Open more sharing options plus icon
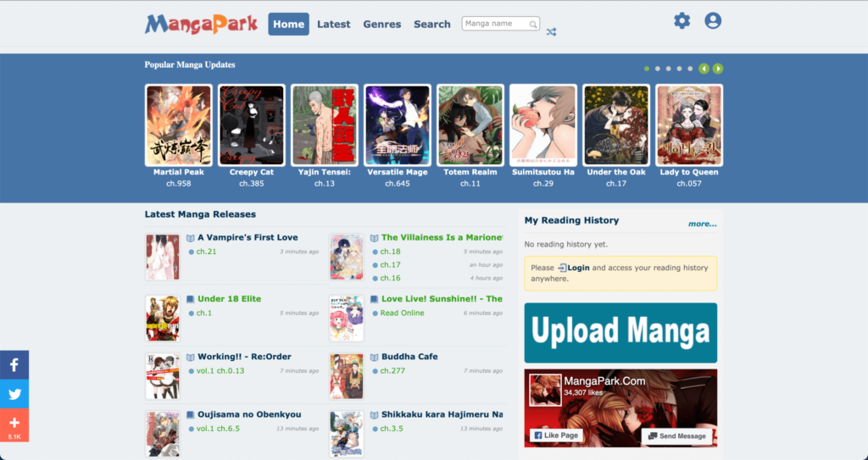This screenshot has width=868, height=460. point(14,423)
